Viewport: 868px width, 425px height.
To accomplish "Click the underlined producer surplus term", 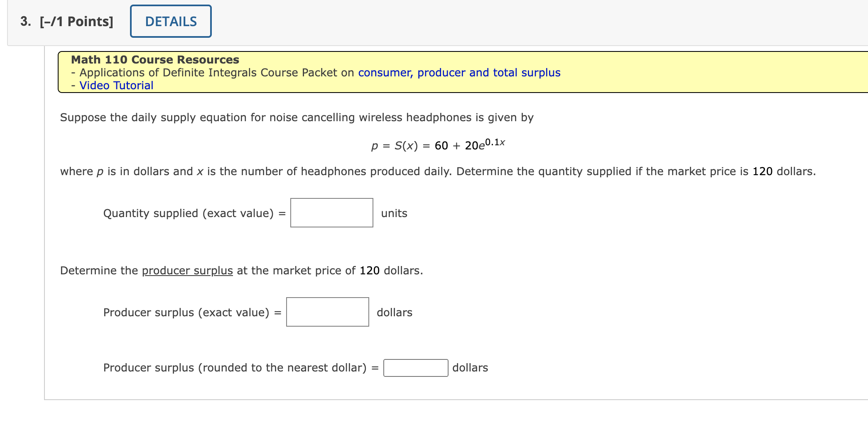I will (187, 271).
